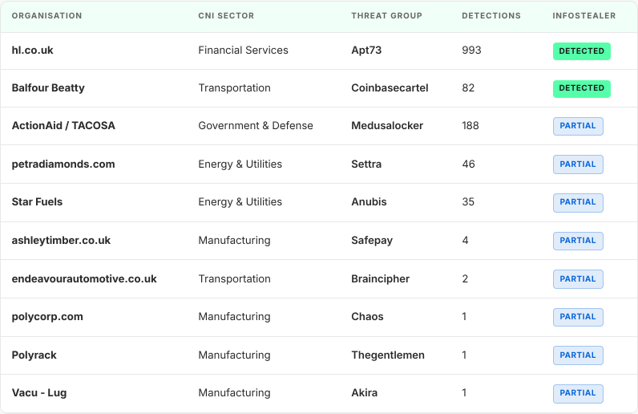
Task: Click the PARTIAL badge in petradiamonds.com row
Action: (578, 164)
